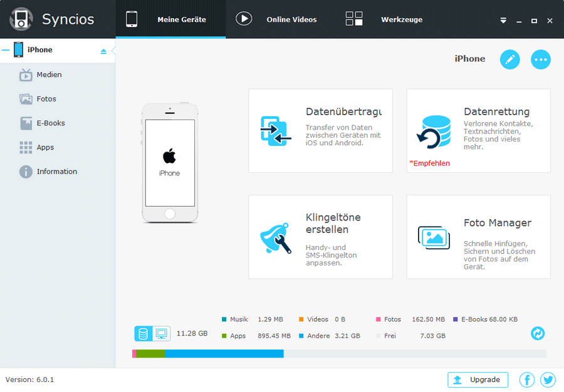The width and height of the screenshot is (564, 392).
Task: Click the iPhone device name heading
Action: (470, 59)
